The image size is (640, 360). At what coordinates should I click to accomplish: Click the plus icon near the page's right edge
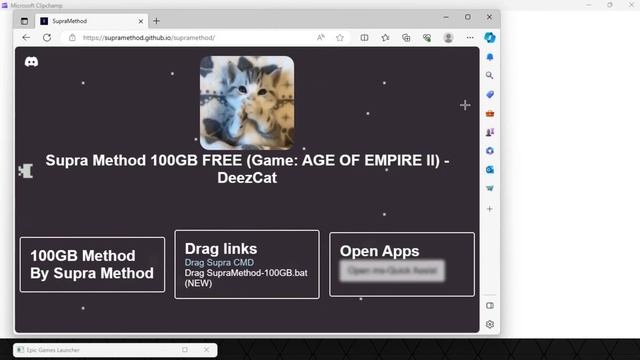[x=465, y=105]
